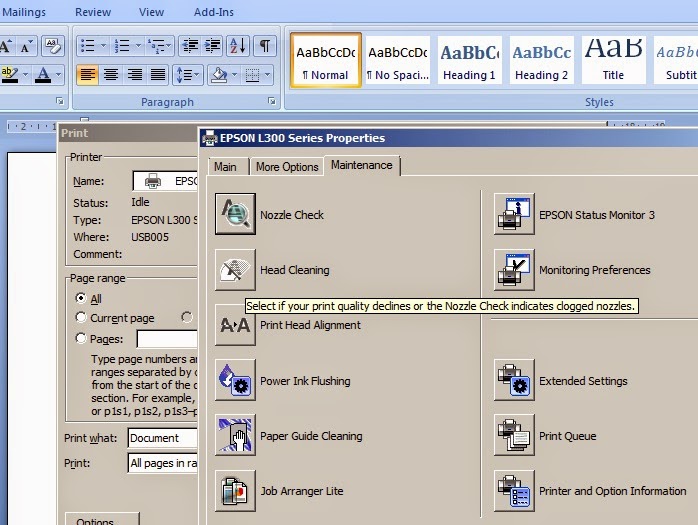This screenshot has width=698, height=525.
Task: Open Extended Settings icon
Action: coord(514,380)
